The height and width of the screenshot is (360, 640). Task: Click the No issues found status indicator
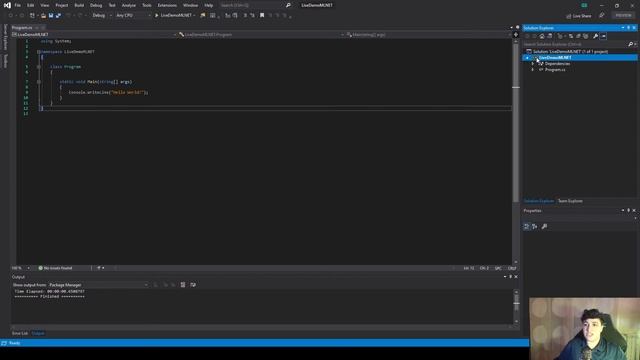(55, 268)
